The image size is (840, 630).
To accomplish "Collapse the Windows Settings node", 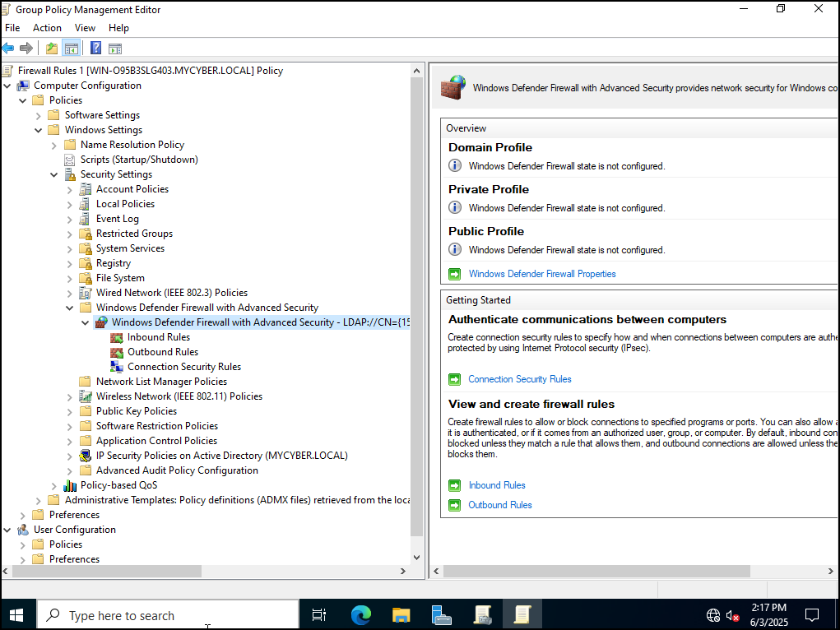I will click(x=38, y=130).
